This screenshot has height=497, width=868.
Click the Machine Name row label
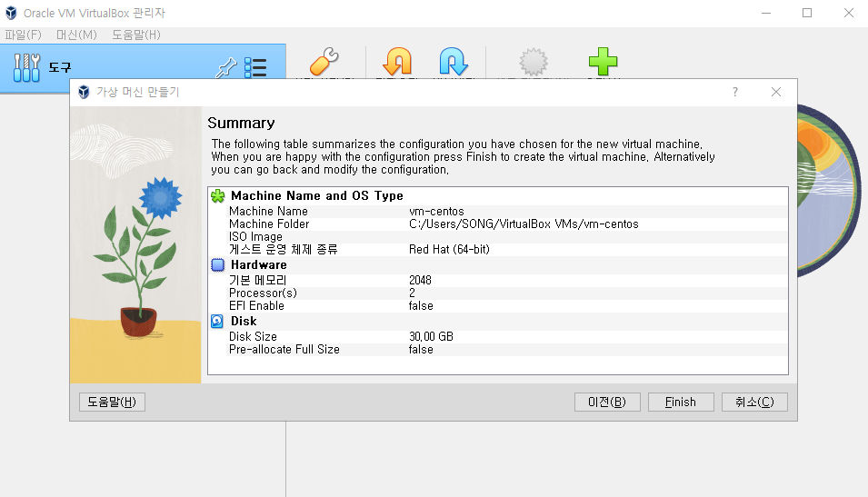268,212
